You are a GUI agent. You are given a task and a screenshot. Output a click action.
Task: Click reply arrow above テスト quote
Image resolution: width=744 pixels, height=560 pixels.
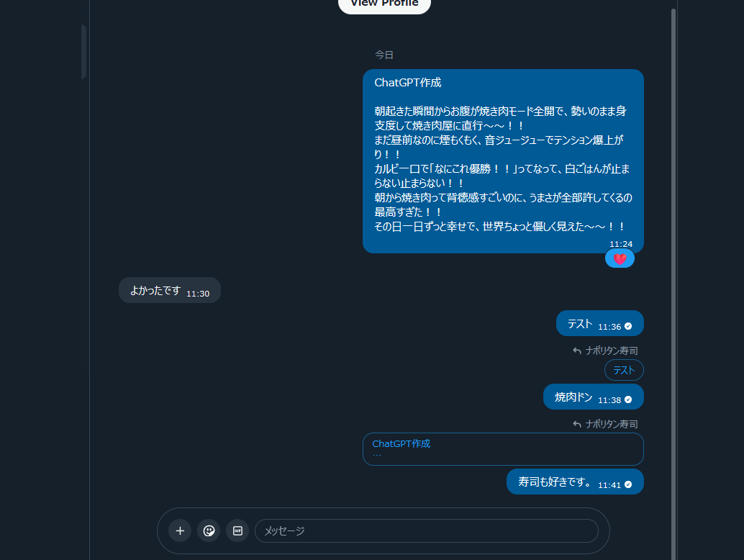577,351
